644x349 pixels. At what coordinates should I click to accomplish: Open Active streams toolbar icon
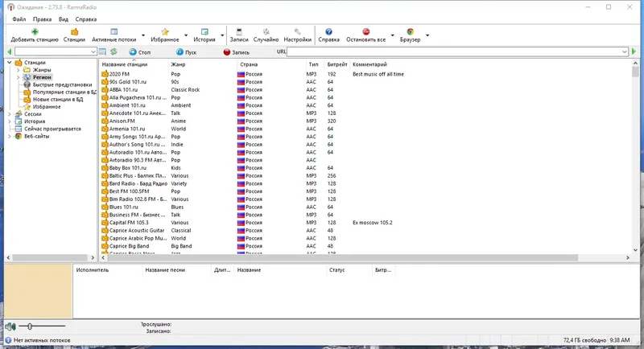click(114, 32)
